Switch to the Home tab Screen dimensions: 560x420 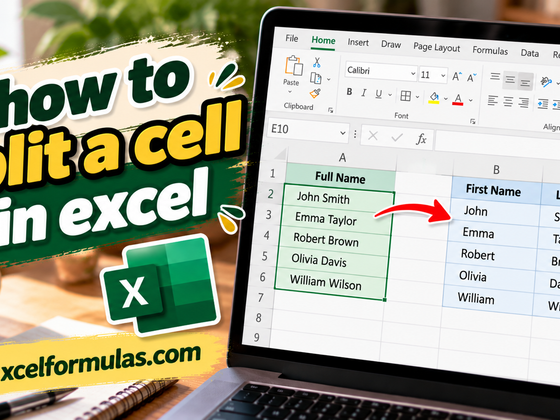pyautogui.click(x=323, y=40)
